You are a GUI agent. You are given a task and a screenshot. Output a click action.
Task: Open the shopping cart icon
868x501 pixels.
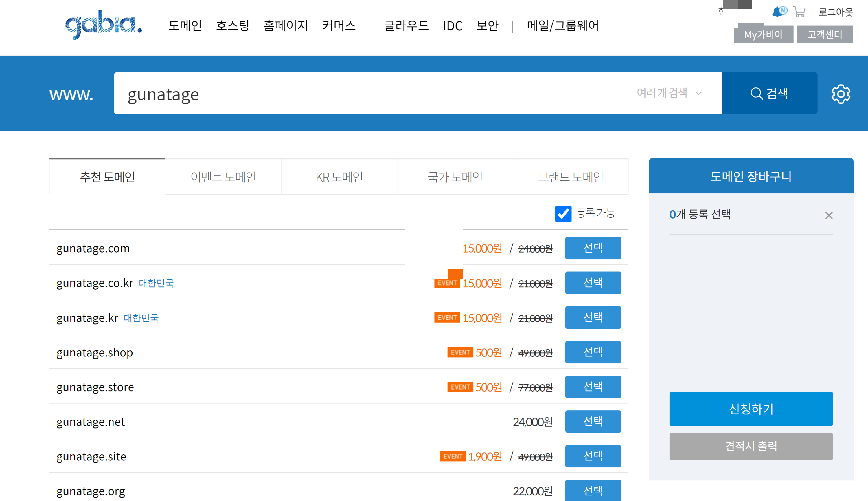click(799, 12)
